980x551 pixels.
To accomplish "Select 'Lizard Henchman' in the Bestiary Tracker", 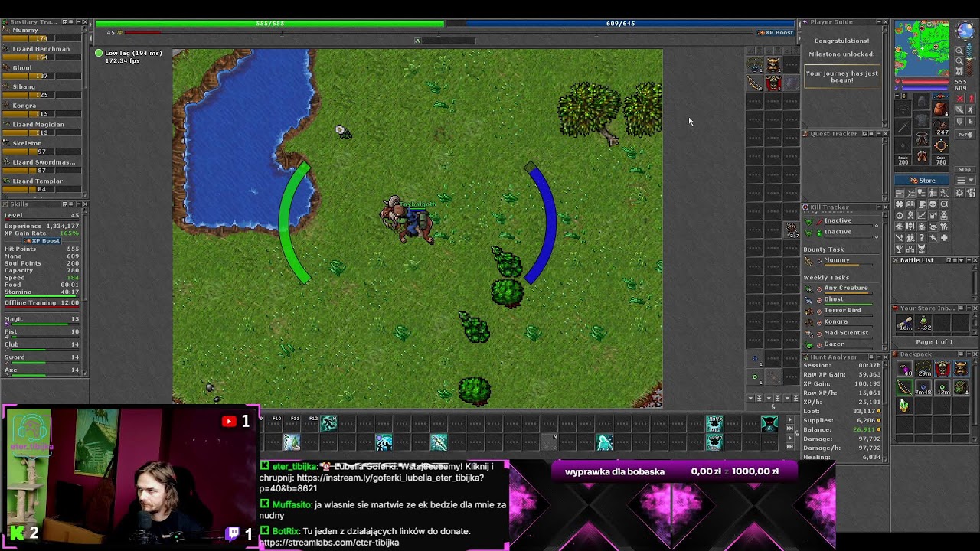I will (41, 49).
